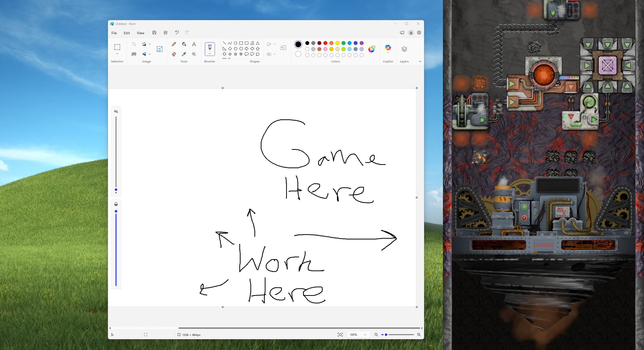644x350 pixels.
Task: Click the zoom in plus button
Action: coord(419,335)
